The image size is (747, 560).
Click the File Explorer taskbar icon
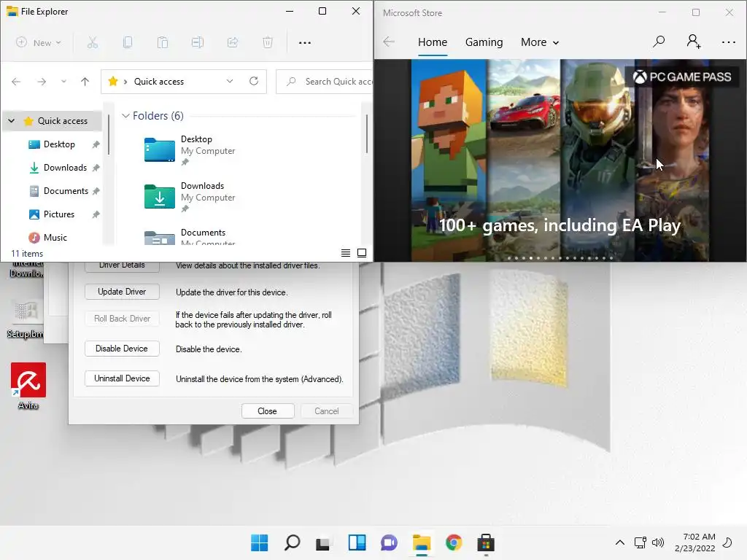(x=422, y=542)
